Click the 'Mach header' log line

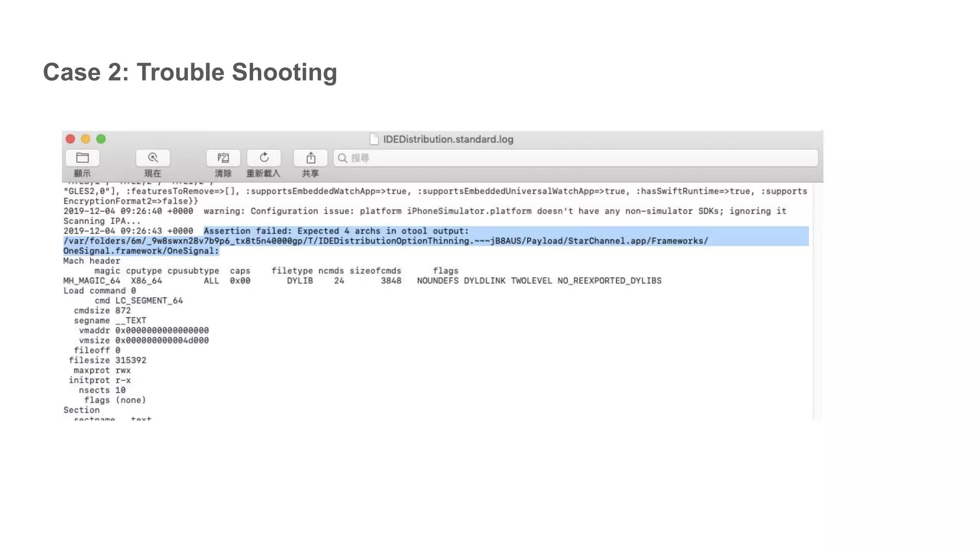click(x=91, y=261)
